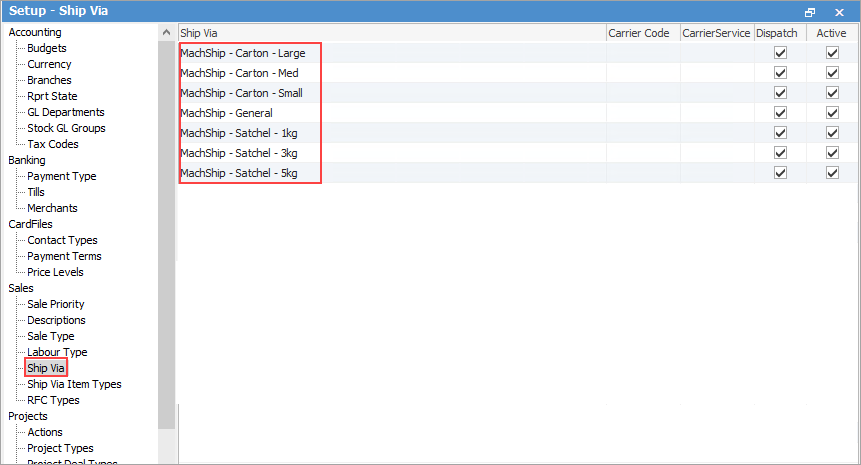Open Payment Terms in the setup tree

click(x=64, y=256)
